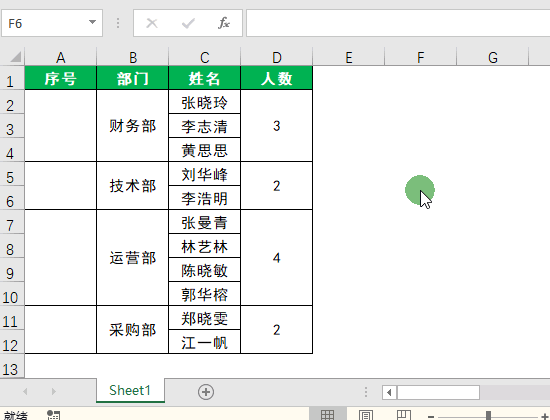This screenshot has height=420, width=550.
Task: Select the 人数 cell showing 3
Action: (x=276, y=126)
